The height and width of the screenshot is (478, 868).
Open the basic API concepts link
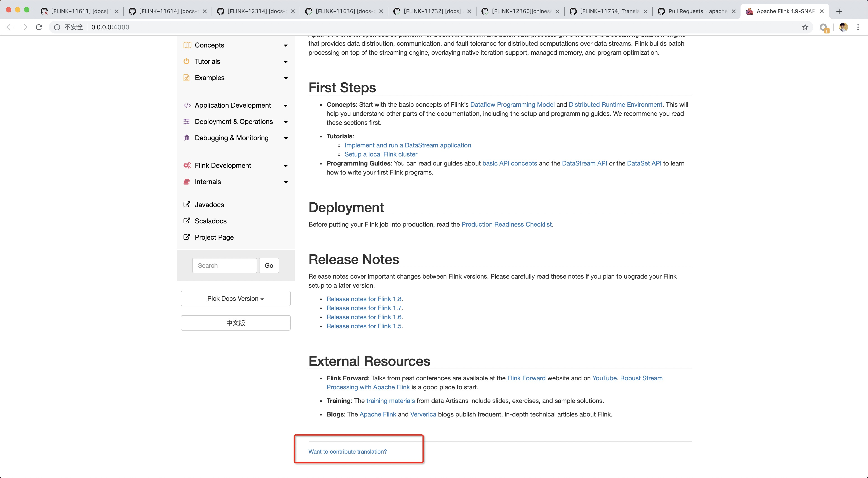[x=509, y=163]
